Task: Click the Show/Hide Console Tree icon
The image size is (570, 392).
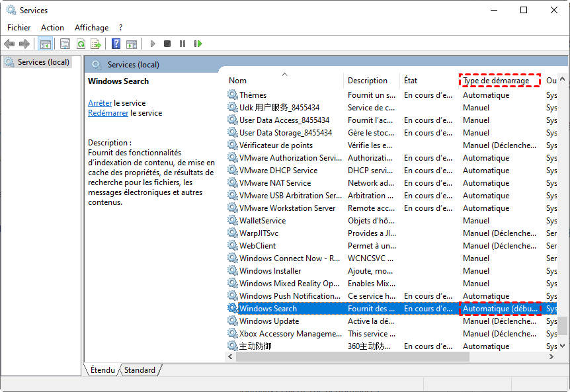Action: 46,44
